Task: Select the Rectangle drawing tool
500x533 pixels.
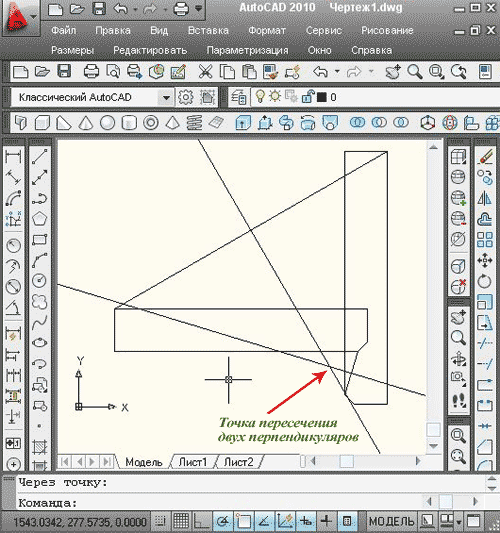Action: pos(40,240)
